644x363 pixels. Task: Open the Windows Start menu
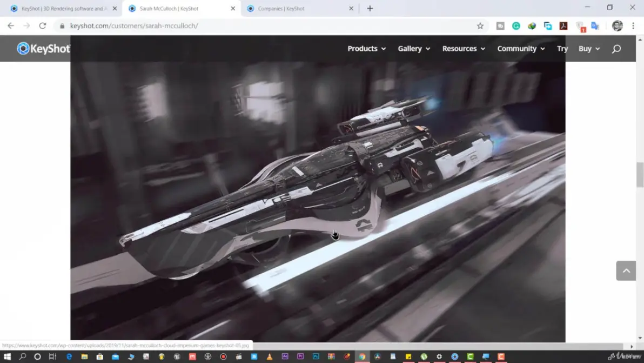(x=7, y=357)
